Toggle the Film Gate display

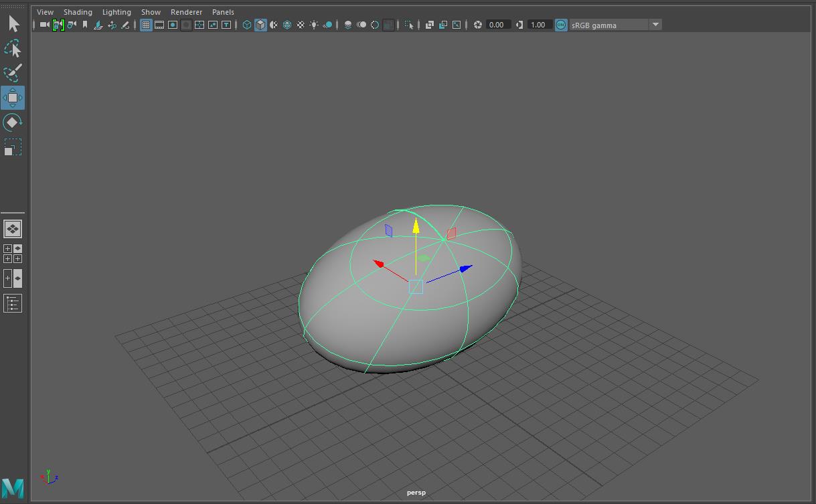click(x=159, y=25)
